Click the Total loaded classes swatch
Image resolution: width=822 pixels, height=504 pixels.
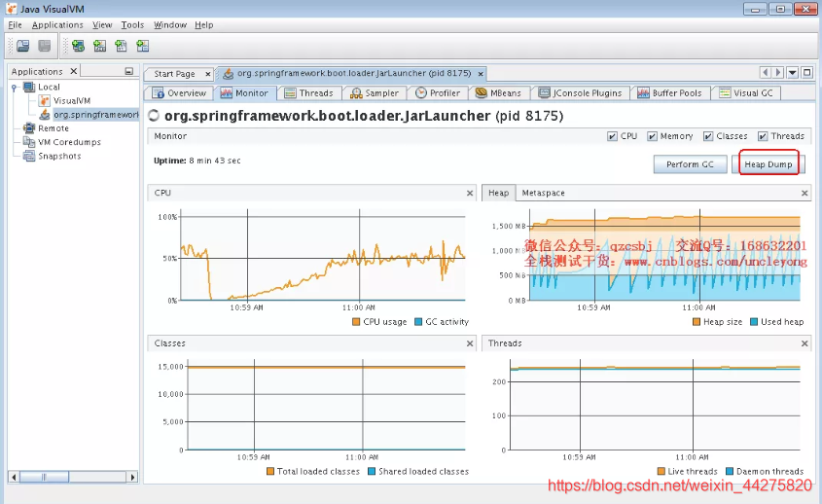pos(270,472)
